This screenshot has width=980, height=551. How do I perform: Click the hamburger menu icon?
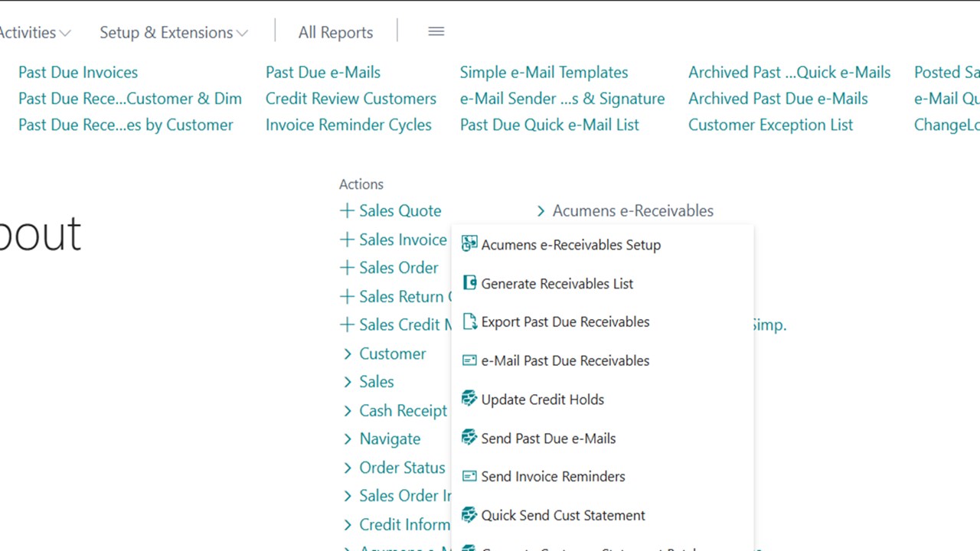pos(436,31)
